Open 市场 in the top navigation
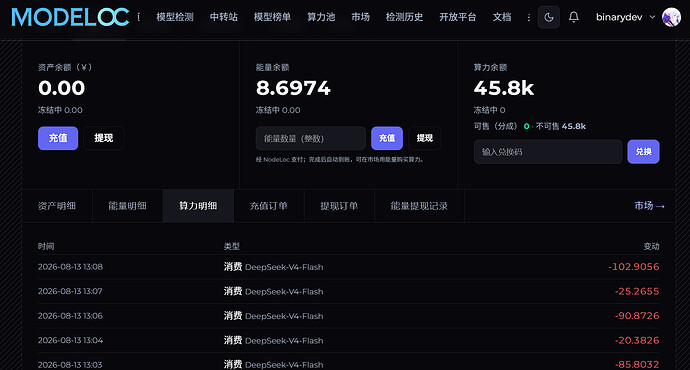The image size is (690, 370). (360, 17)
